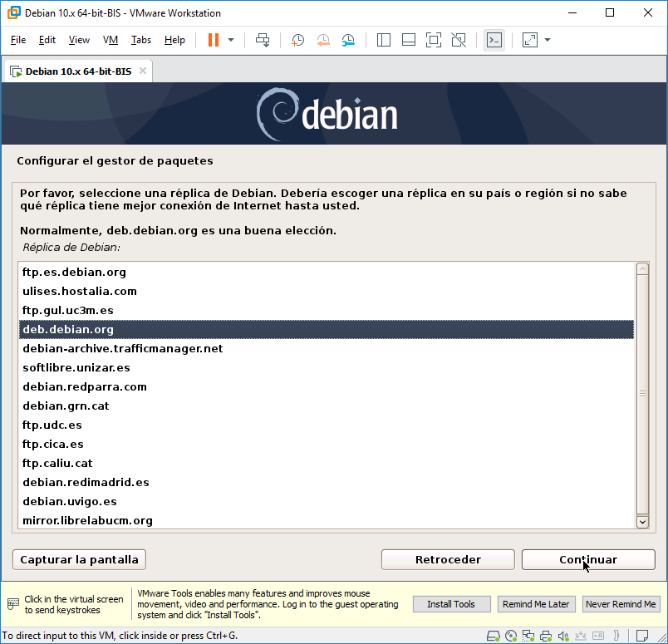Toggle the library sidebar panel icon
668x644 pixels.
pos(383,40)
